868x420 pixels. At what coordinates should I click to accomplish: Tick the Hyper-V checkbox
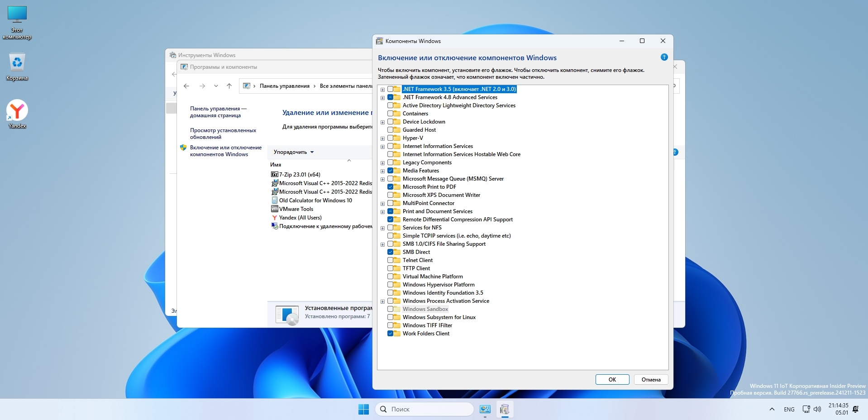pos(390,138)
